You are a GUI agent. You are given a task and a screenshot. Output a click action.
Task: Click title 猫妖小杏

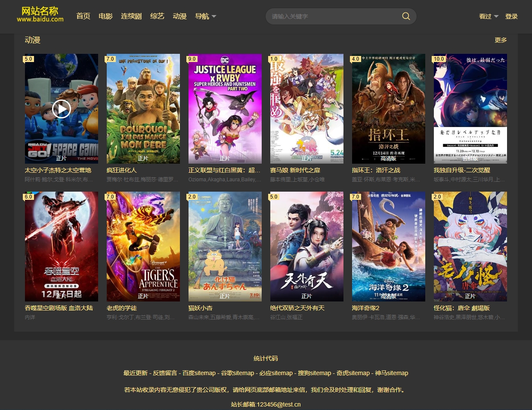pos(201,308)
